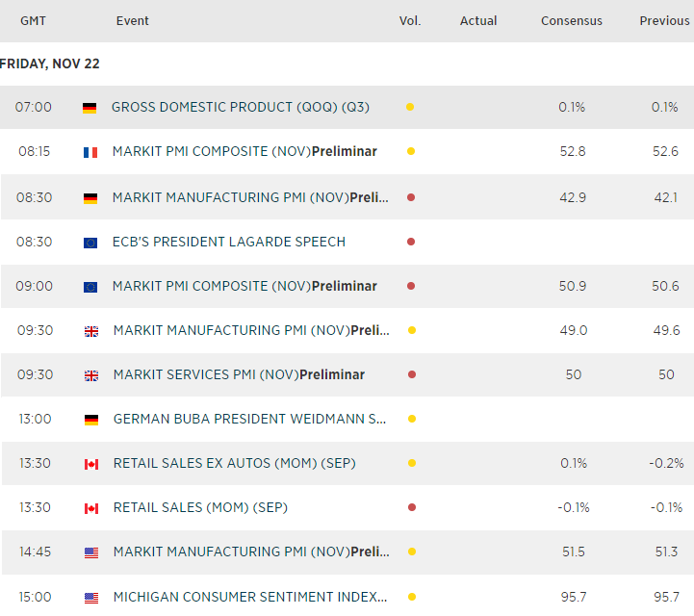Image resolution: width=694 pixels, height=616 pixels.
Task: Click the Consensus column header
Action: coord(572,21)
